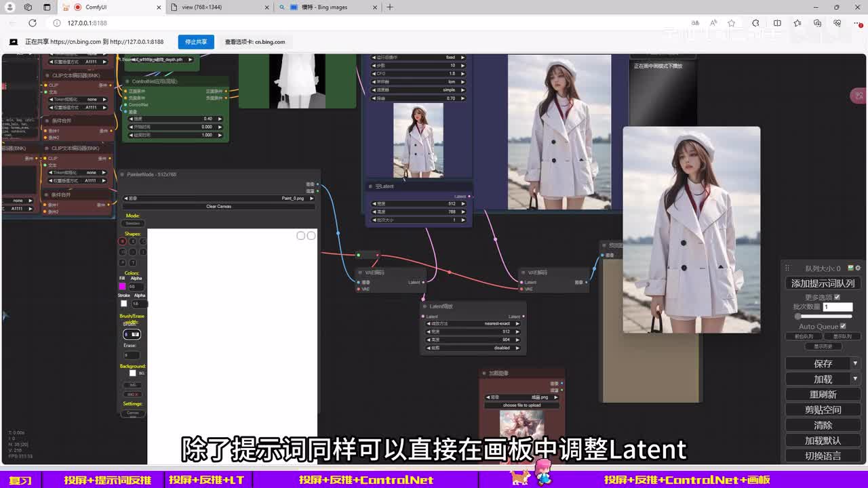Click the first circle icon on canvas corner
868x488 pixels.
(x=300, y=236)
